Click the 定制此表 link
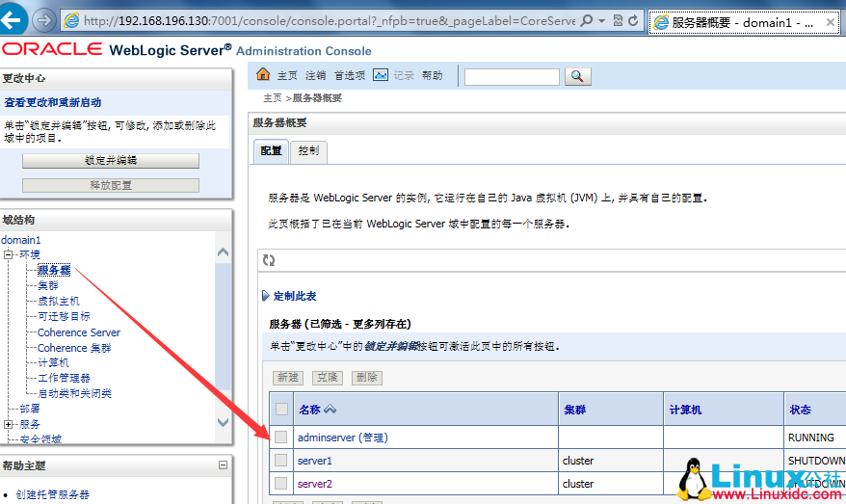Image resolution: width=846 pixels, height=504 pixels. (x=295, y=296)
